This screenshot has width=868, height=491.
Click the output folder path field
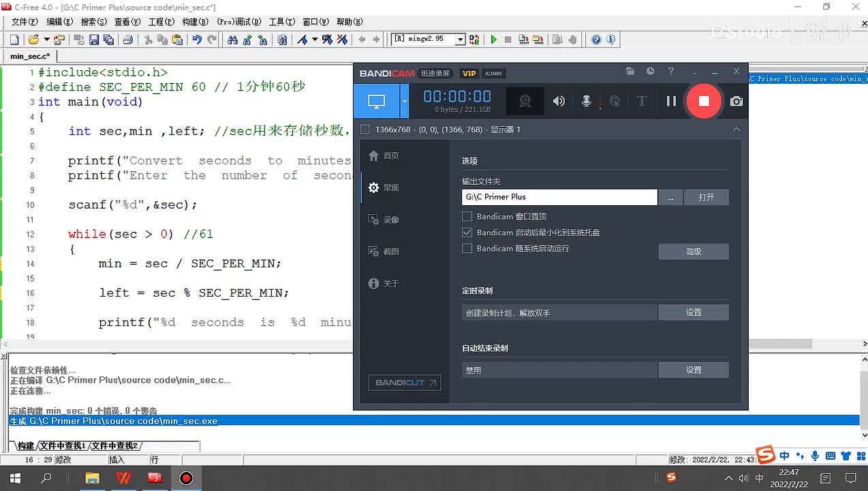[x=559, y=197]
